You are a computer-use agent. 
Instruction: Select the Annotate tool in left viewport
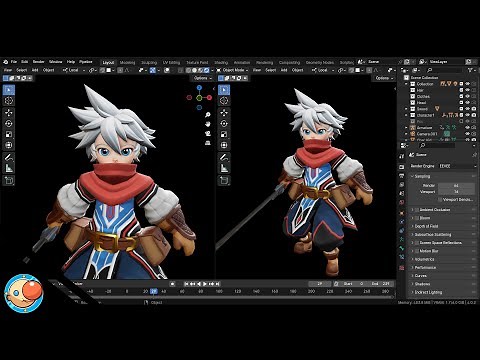(x=9, y=157)
